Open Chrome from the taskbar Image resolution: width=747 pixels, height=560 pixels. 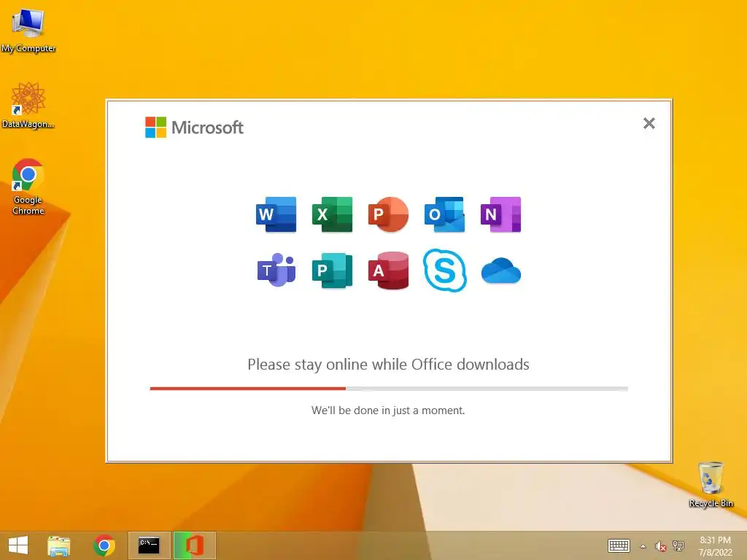104,545
